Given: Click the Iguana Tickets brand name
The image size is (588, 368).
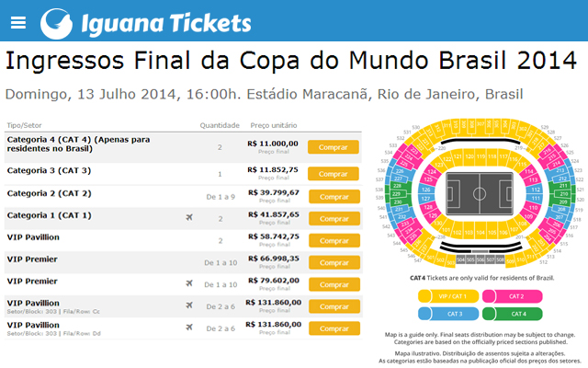Looking at the screenshot, I should (165, 23).
